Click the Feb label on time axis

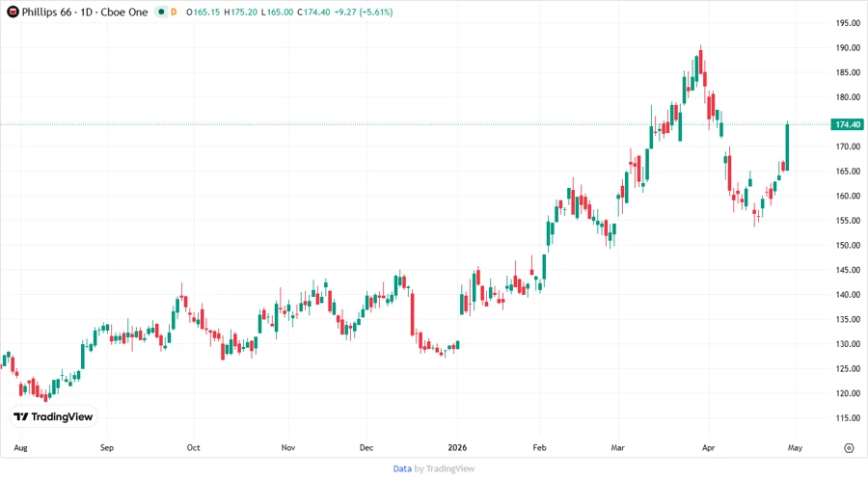[x=539, y=447]
